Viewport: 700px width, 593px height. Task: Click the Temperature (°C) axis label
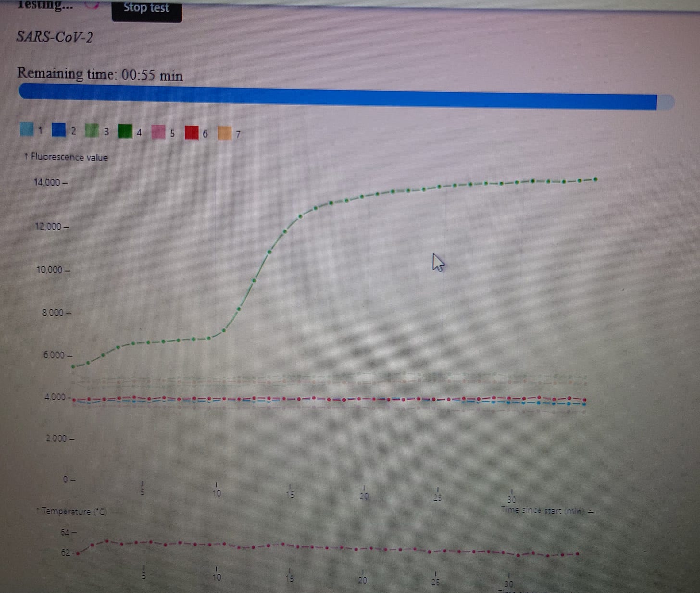72,511
